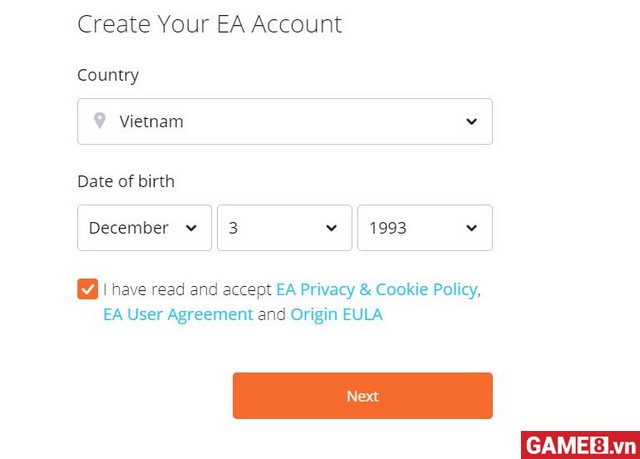Image resolution: width=640 pixels, height=459 pixels.
Task: Open the December month selector
Action: (144, 228)
